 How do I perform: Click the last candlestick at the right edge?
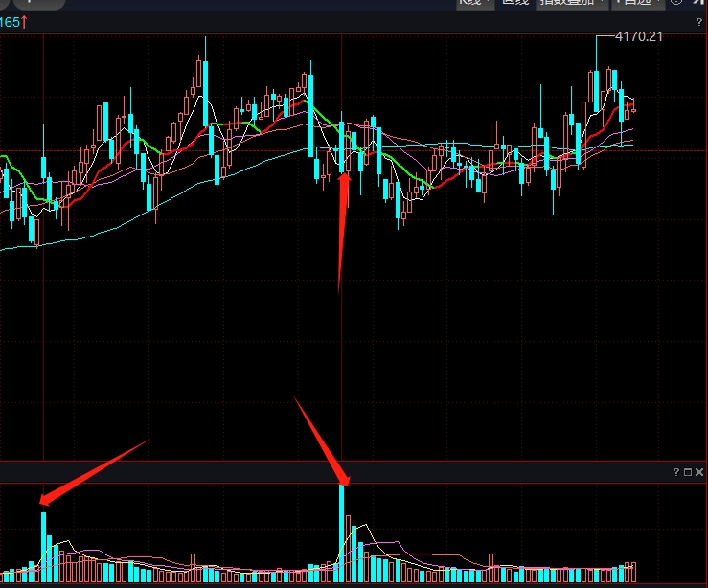[632, 109]
